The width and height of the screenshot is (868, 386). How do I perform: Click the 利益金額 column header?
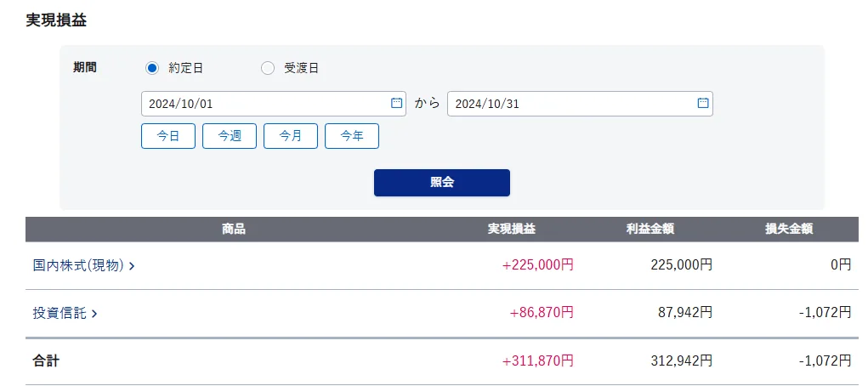coord(650,229)
